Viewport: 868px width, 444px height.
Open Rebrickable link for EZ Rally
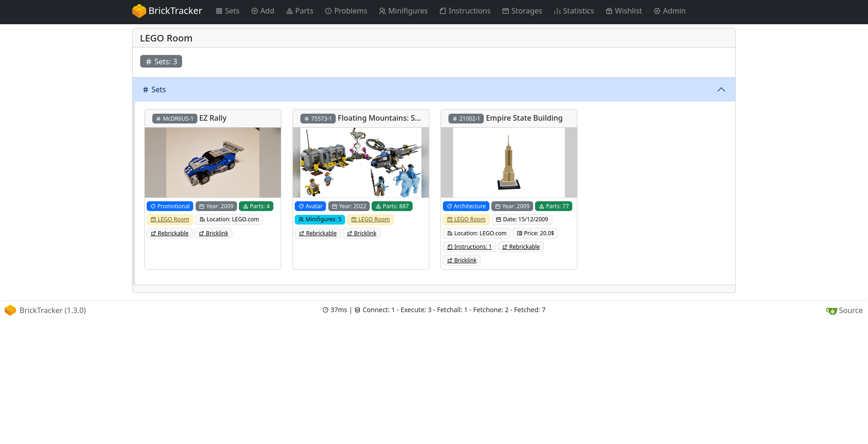[170, 233]
